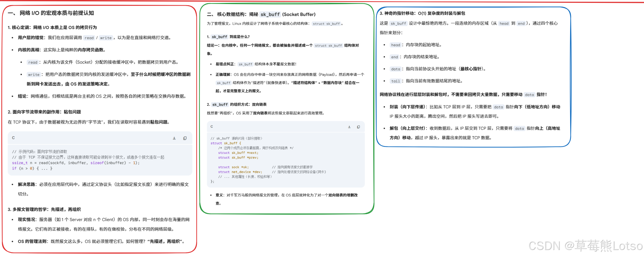Click the bold label '正确理解'
Image resolution: width=644 pixels, height=256 pixels.
click(223, 74)
